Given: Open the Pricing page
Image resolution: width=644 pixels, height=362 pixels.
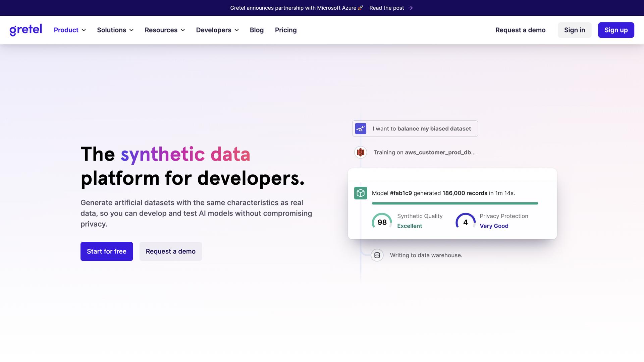Looking at the screenshot, I should pyautogui.click(x=286, y=30).
